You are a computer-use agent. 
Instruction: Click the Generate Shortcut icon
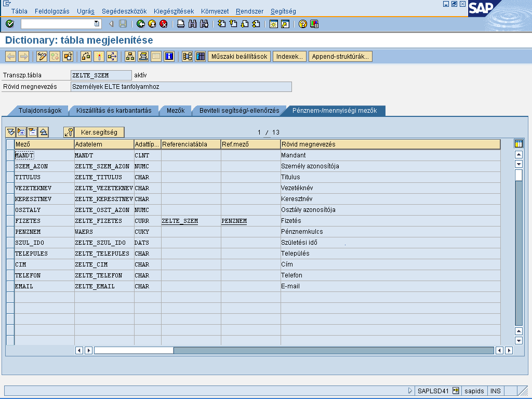click(x=285, y=24)
